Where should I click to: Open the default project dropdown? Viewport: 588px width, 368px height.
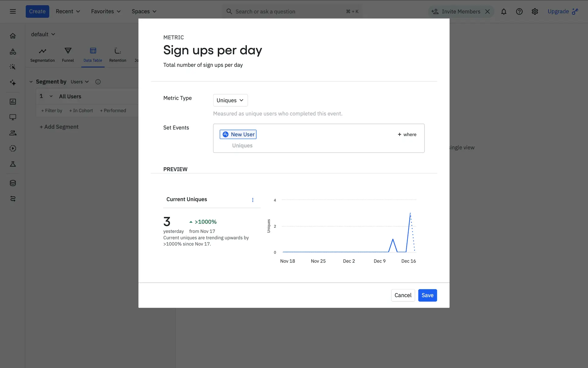click(43, 34)
